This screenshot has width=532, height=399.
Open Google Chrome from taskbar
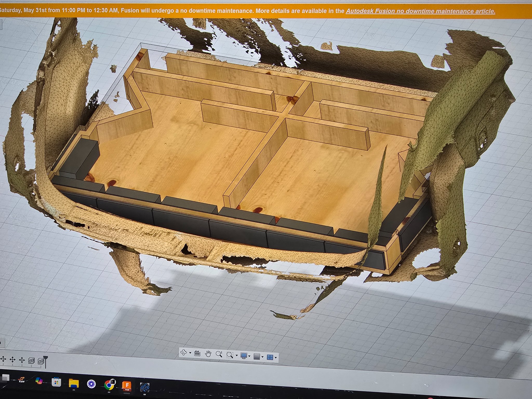pyautogui.click(x=110, y=385)
